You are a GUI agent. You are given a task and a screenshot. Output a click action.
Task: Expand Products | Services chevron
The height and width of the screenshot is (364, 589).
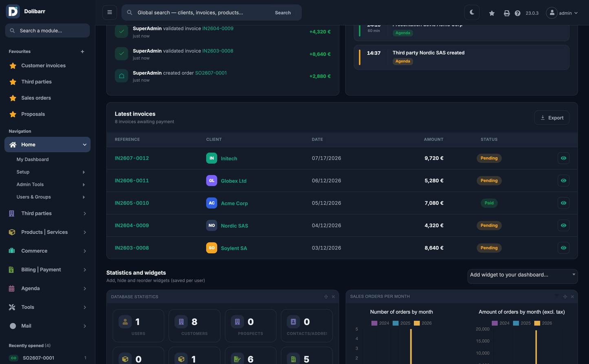[85, 232]
